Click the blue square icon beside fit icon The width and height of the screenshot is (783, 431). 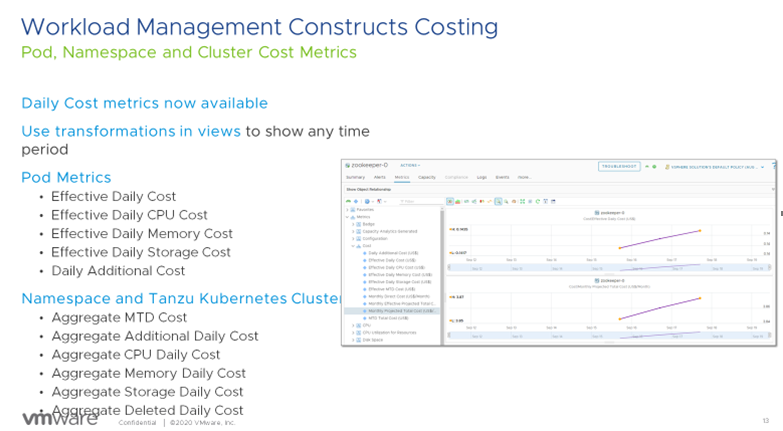pyautogui.click(x=530, y=201)
